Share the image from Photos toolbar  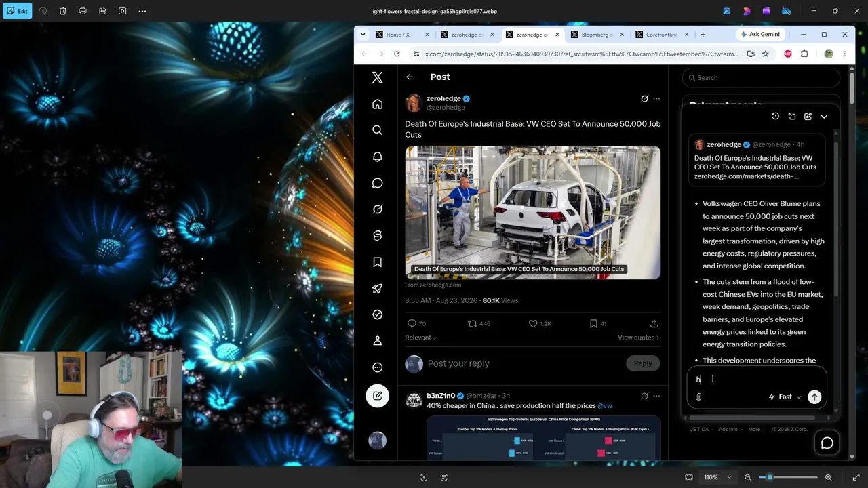102,11
